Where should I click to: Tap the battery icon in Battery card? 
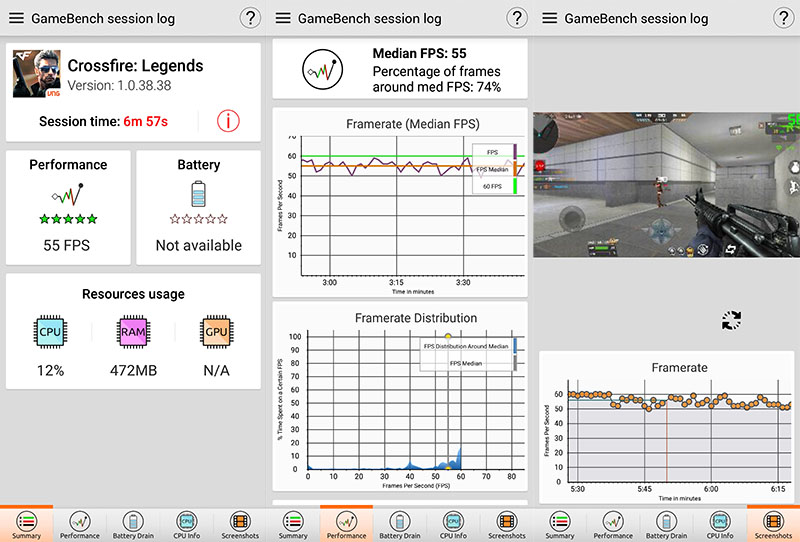pos(198,194)
